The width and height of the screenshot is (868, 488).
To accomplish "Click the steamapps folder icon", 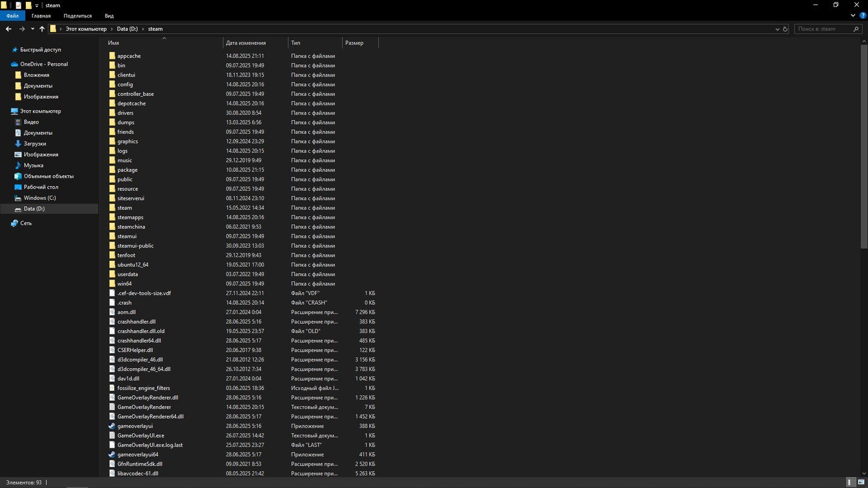I will coord(112,217).
